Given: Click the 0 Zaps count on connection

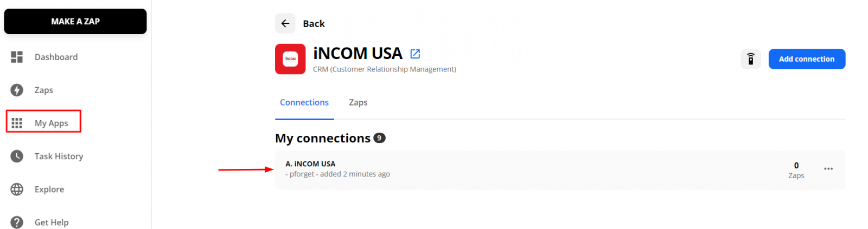Looking at the screenshot, I should click(x=796, y=170).
